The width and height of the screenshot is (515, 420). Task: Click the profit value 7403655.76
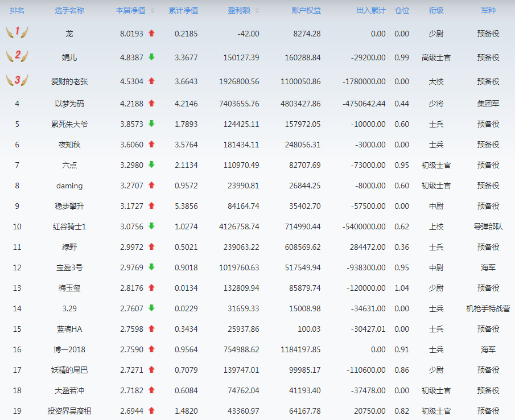click(x=239, y=104)
